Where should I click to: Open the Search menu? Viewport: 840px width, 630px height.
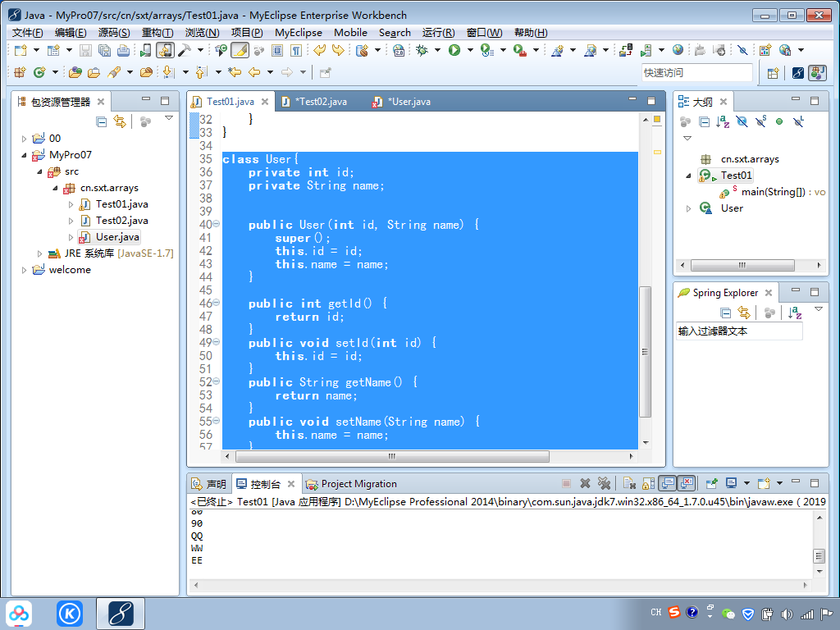click(x=395, y=33)
